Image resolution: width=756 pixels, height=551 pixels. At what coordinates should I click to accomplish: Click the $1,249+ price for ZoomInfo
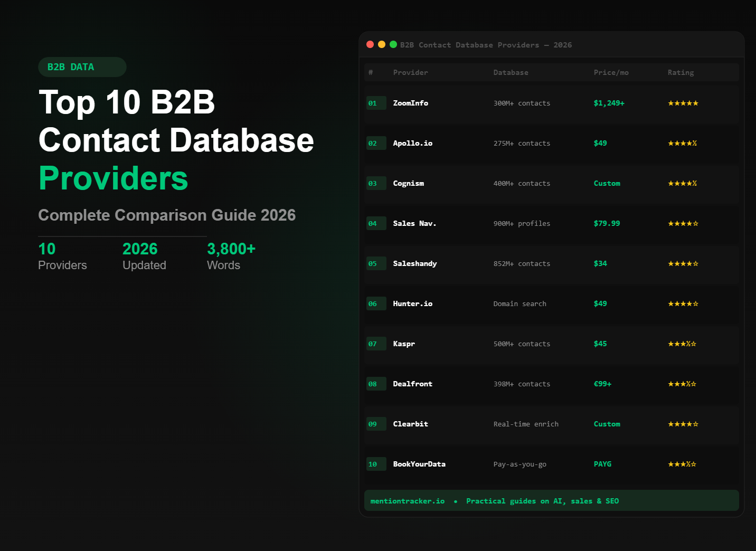point(609,103)
